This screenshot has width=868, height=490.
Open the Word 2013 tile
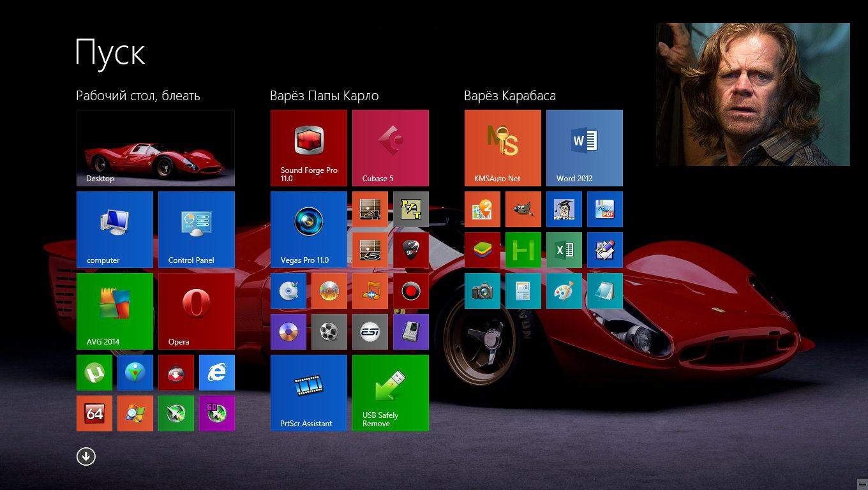point(585,148)
